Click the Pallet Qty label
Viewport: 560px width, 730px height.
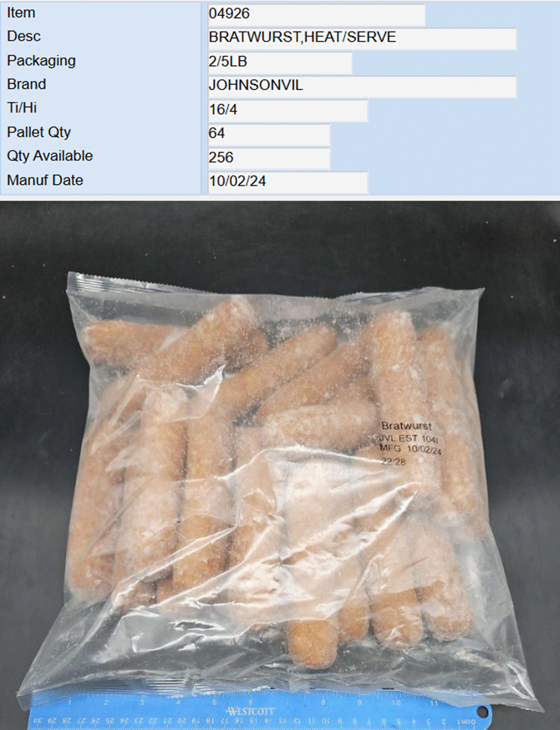pyautogui.click(x=39, y=133)
